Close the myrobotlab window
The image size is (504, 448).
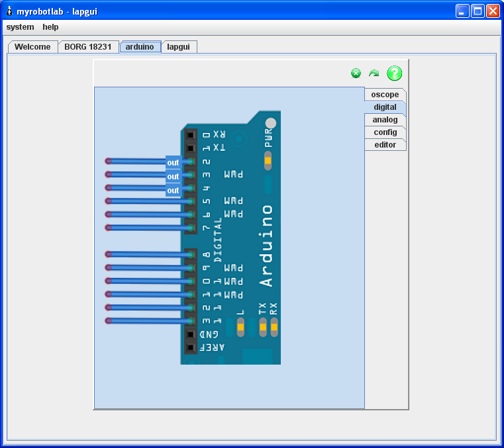click(493, 11)
